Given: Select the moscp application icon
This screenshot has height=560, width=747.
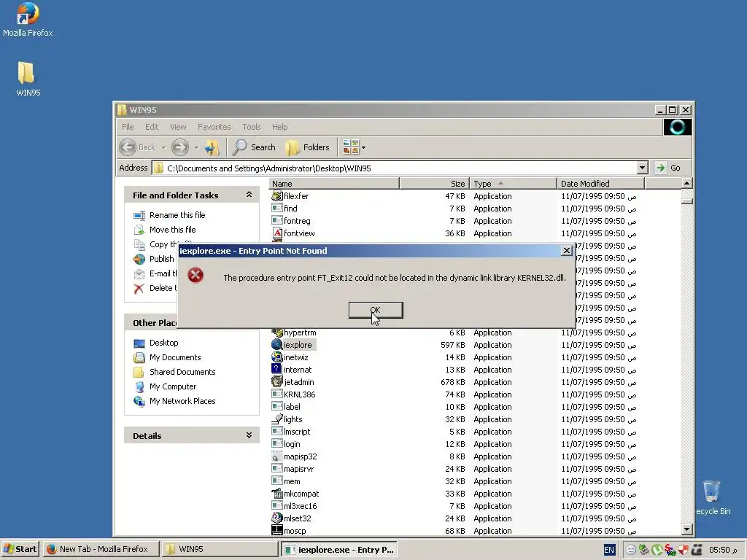Looking at the screenshot, I should coord(276,530).
